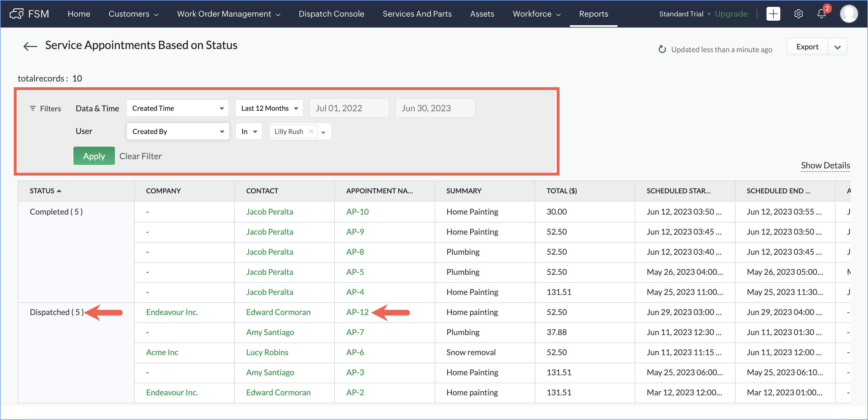Click the plus create icon
The width and height of the screenshot is (868, 420).
click(773, 14)
